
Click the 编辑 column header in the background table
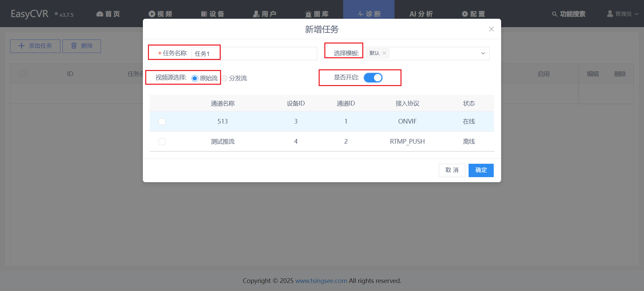coord(593,74)
